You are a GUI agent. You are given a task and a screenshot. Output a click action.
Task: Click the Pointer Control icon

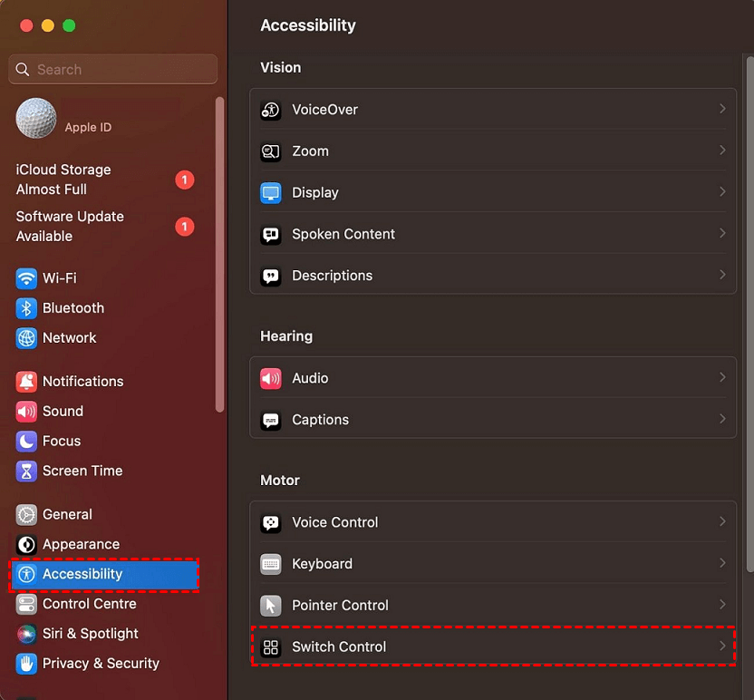(x=271, y=606)
